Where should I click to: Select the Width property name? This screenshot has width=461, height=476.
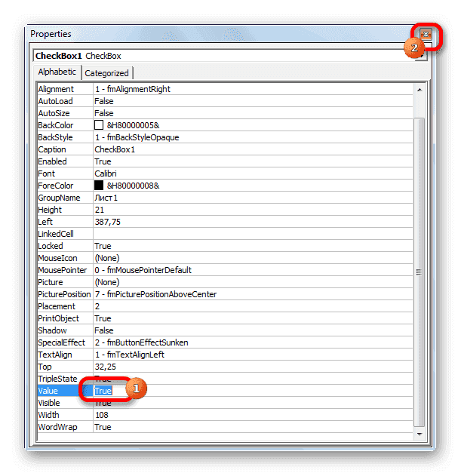click(x=48, y=415)
